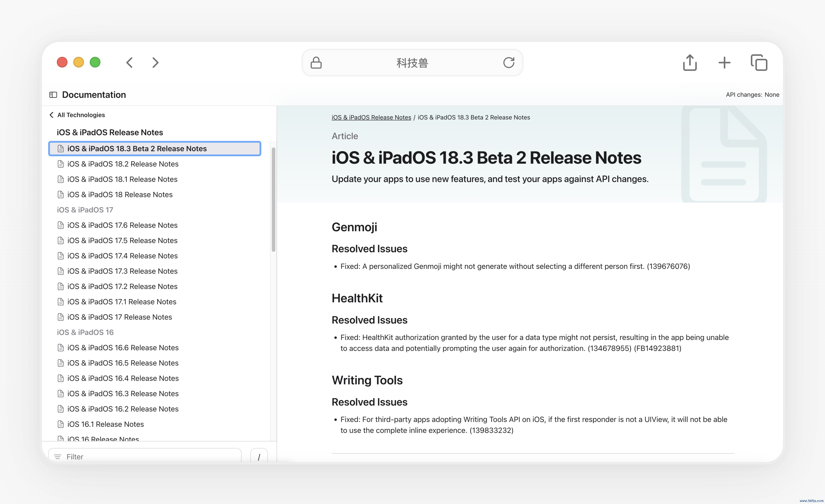Click the iOS & iPadOS 16 section header

(x=85, y=332)
